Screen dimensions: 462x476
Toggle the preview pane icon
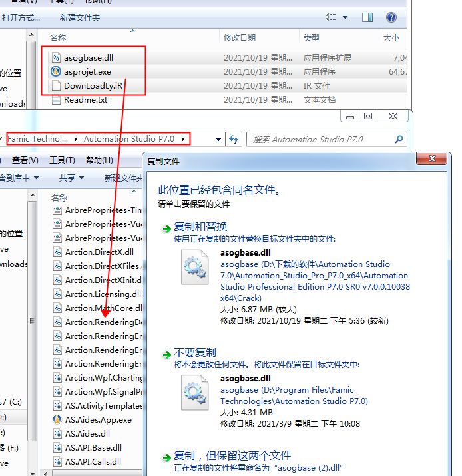click(367, 17)
